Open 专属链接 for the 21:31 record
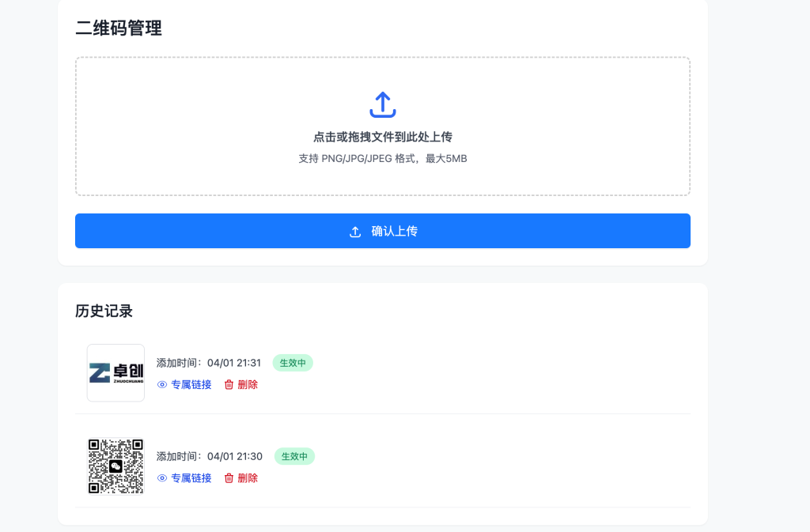 pyautogui.click(x=191, y=384)
